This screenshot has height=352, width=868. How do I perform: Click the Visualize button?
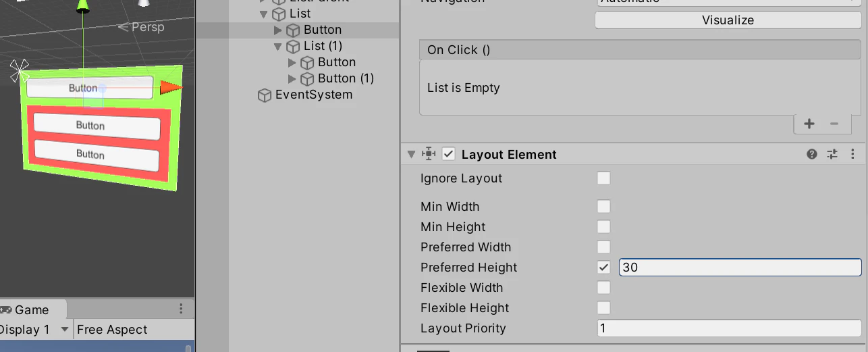(x=728, y=20)
